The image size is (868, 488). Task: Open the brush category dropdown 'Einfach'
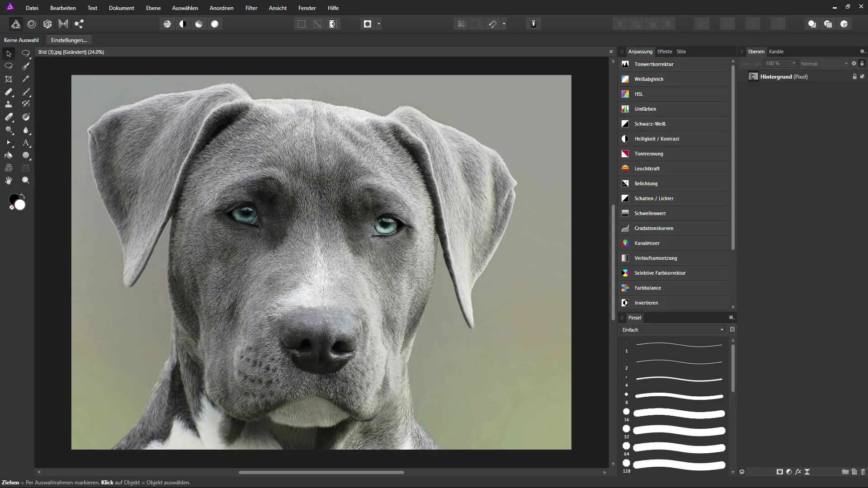click(673, 330)
